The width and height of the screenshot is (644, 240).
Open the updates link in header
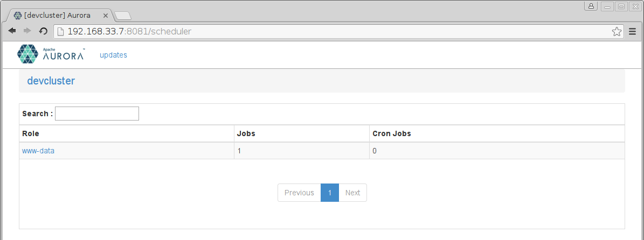tap(113, 55)
